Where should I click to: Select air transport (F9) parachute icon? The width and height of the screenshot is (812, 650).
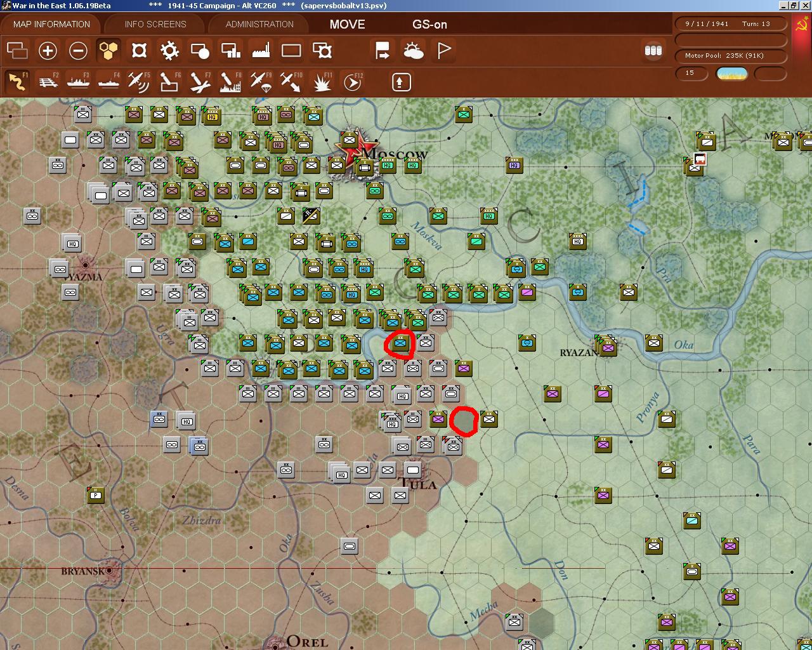tap(261, 81)
